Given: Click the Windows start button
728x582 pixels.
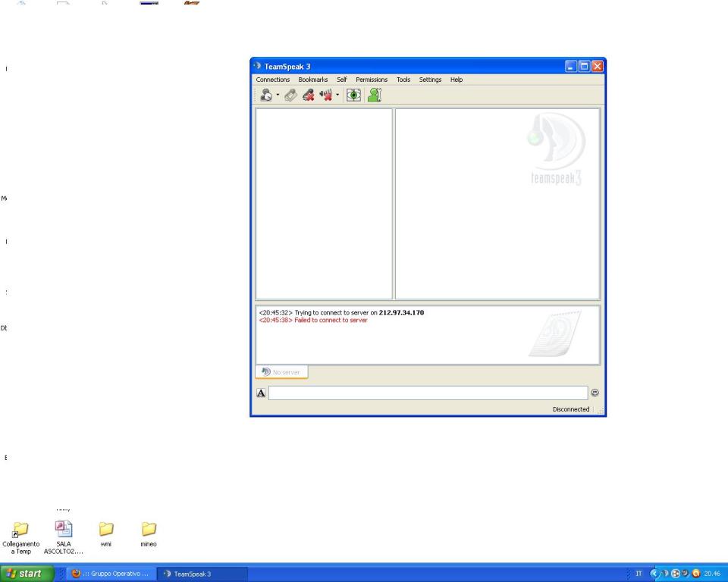Looking at the screenshot, I should pyautogui.click(x=27, y=574).
